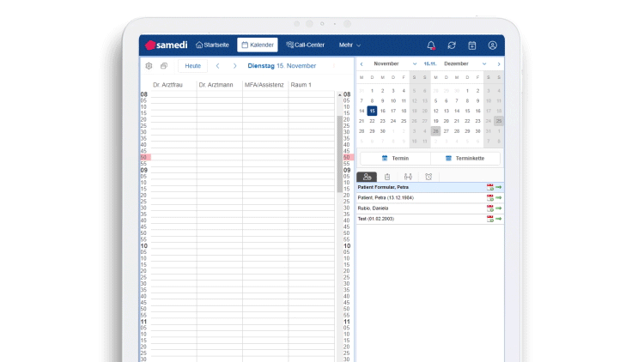Open notifications bell
The image size is (644, 362).
431,45
